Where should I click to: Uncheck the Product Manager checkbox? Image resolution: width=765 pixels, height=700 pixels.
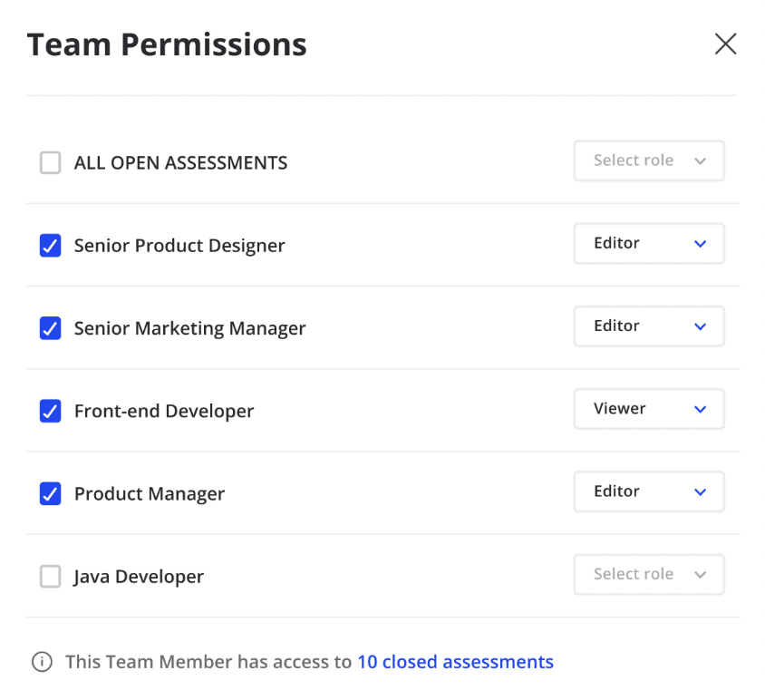(50, 493)
